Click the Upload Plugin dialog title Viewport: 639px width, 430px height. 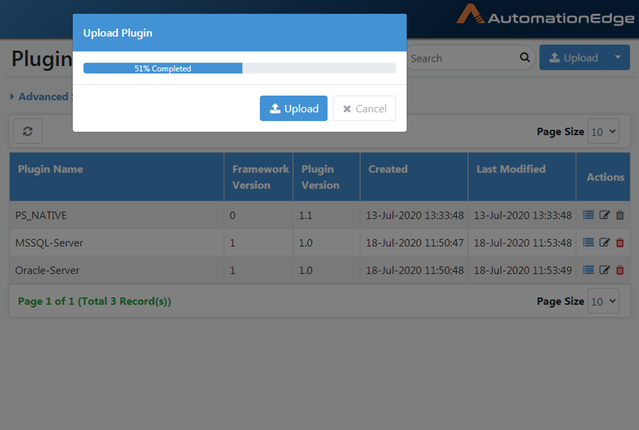pos(117,33)
